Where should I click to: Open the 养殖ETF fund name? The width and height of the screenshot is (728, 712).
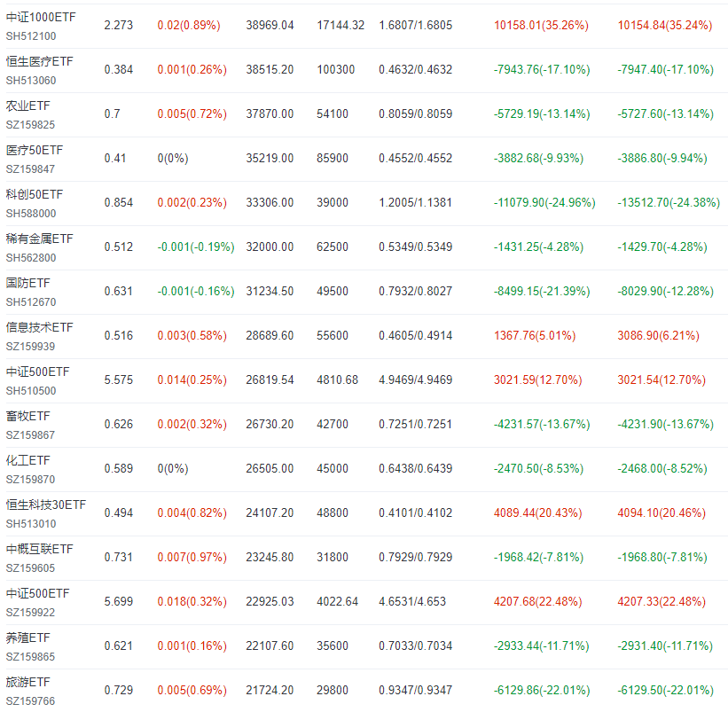click(x=27, y=638)
